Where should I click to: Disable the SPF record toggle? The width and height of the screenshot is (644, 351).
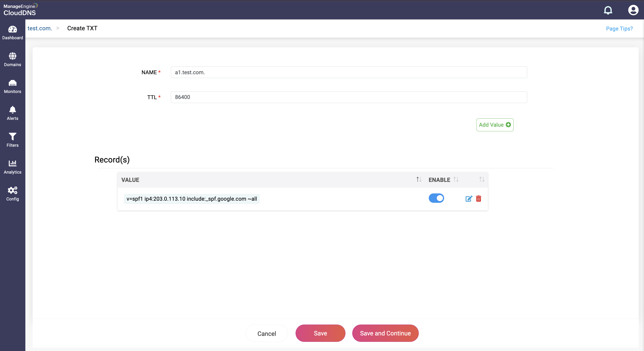(x=436, y=198)
